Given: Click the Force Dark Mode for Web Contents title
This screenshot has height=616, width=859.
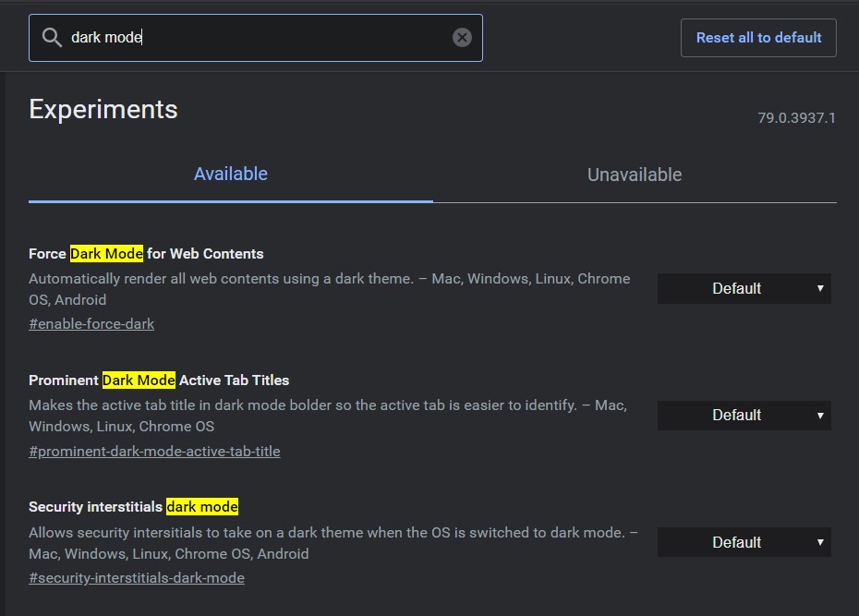Looking at the screenshot, I should (x=146, y=254).
